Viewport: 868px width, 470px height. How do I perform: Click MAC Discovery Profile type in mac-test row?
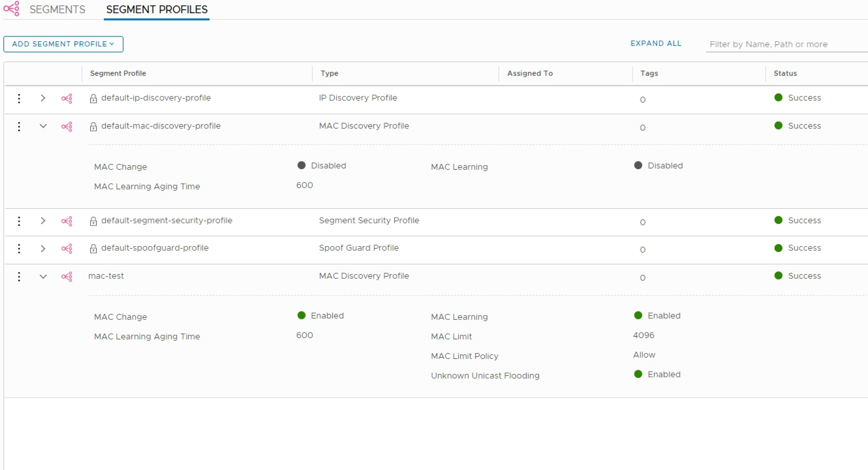(364, 276)
